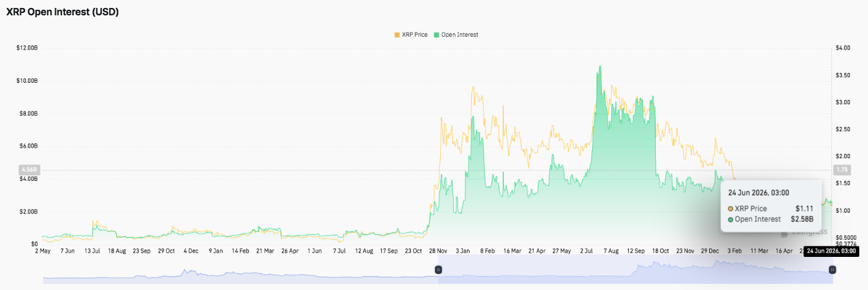
Task: Click the $4.00 right axis label
Action: tap(842, 48)
